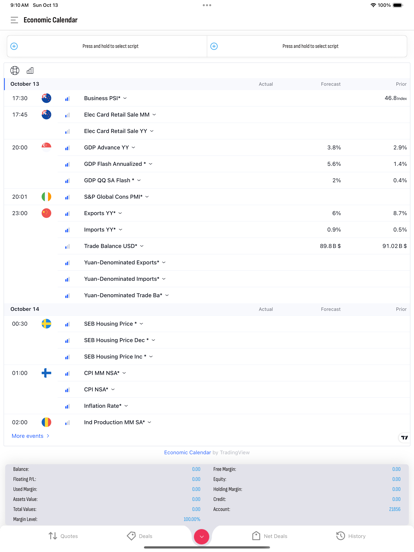Click the China flag at 23:00
Image resolution: width=414 pixels, height=552 pixels.
pos(46,213)
